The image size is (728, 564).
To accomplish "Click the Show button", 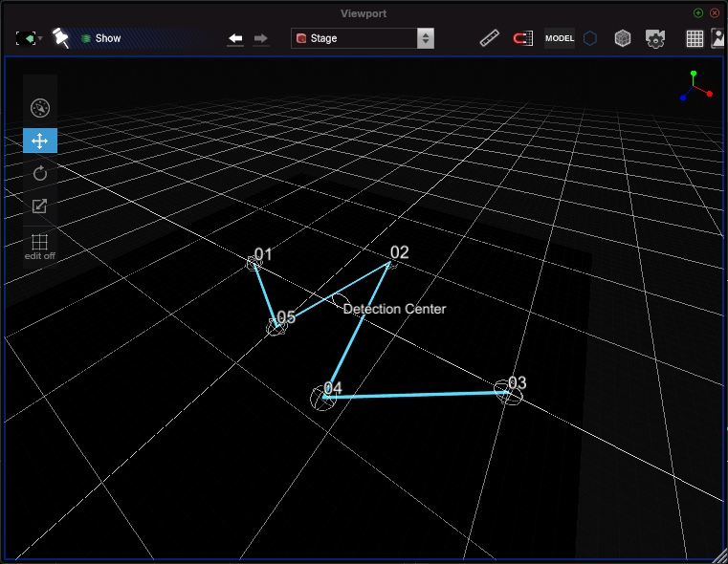I will pos(100,38).
